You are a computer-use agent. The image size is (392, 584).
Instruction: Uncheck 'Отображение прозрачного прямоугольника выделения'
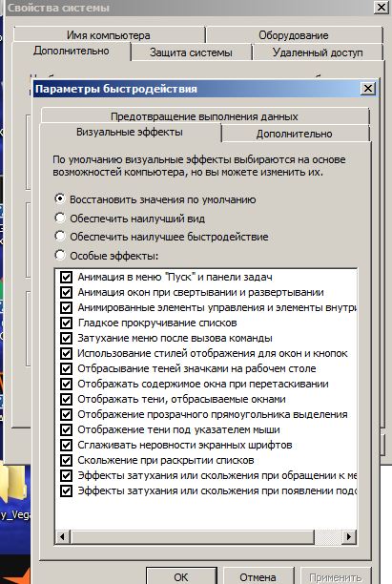click(x=66, y=414)
